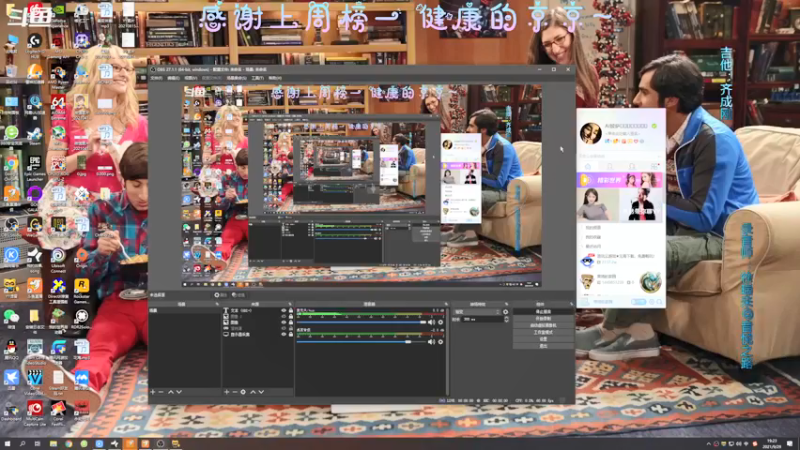Viewport: 800px width, 450px height.
Task: Open QQ home tab icon
Action: [x=588, y=167]
